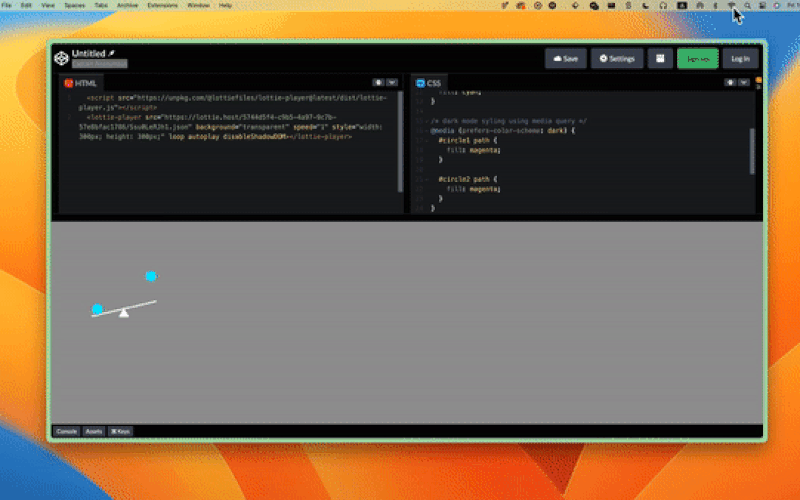
Task: Open the Window menu
Action: 198,5
